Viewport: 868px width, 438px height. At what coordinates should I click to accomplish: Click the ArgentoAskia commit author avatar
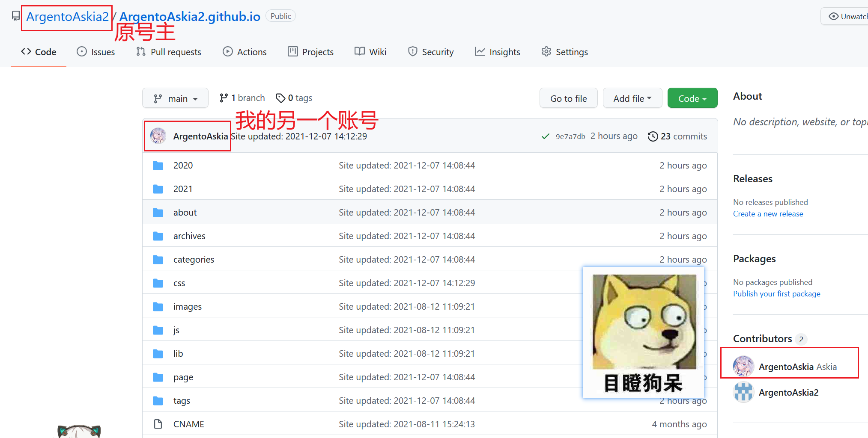click(158, 136)
